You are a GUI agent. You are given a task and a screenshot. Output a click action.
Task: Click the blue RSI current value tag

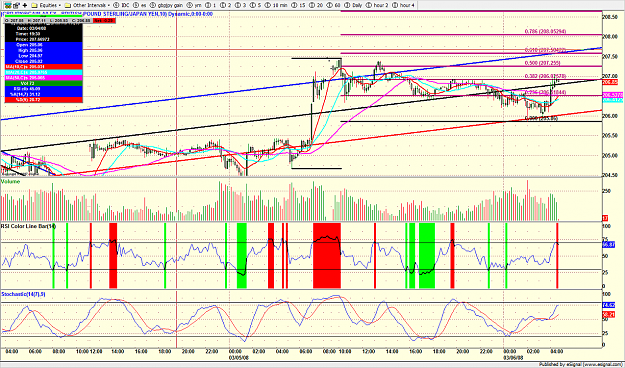point(609,244)
